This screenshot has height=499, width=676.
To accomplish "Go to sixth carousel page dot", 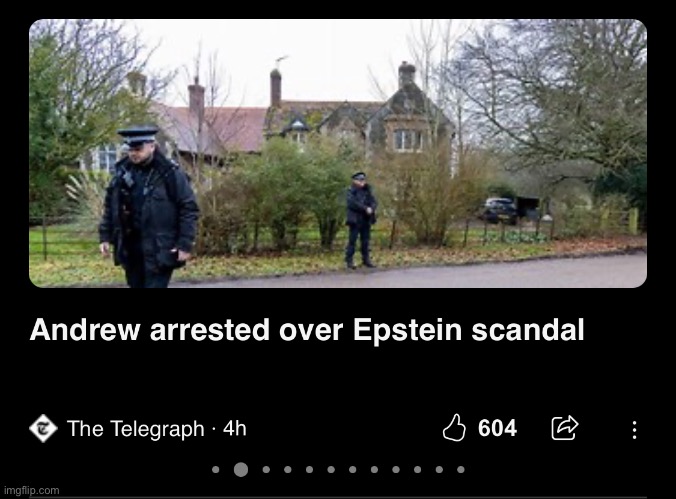I will [x=331, y=470].
